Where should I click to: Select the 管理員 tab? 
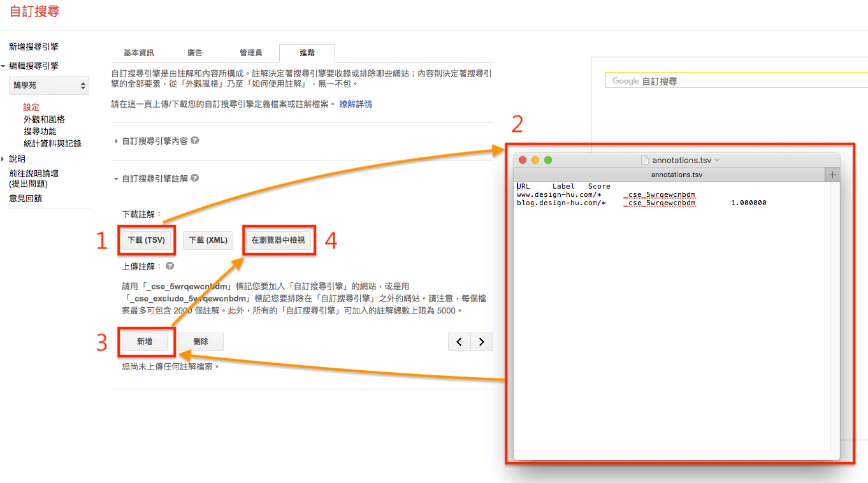[x=250, y=53]
